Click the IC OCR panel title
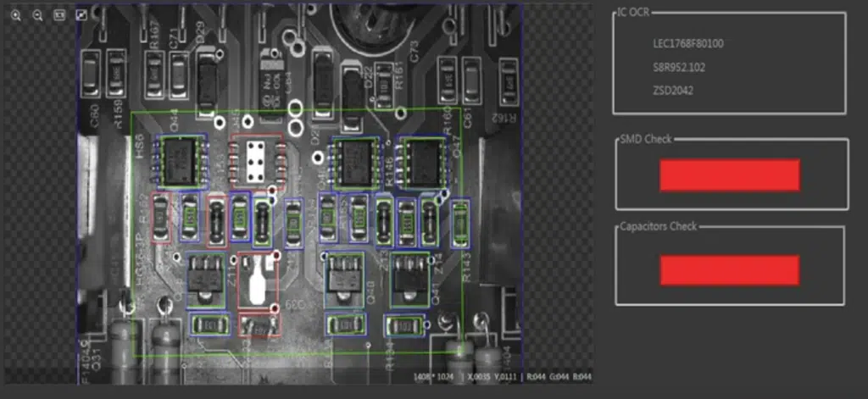 (x=632, y=13)
